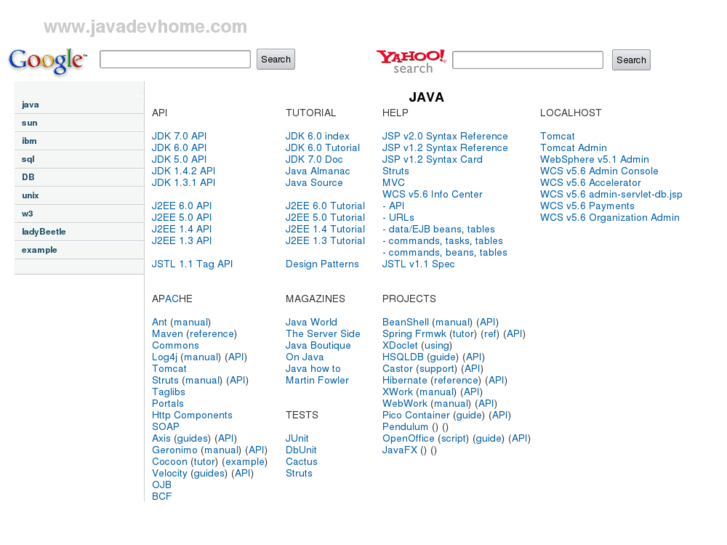Focus the Google search text field

point(175,59)
